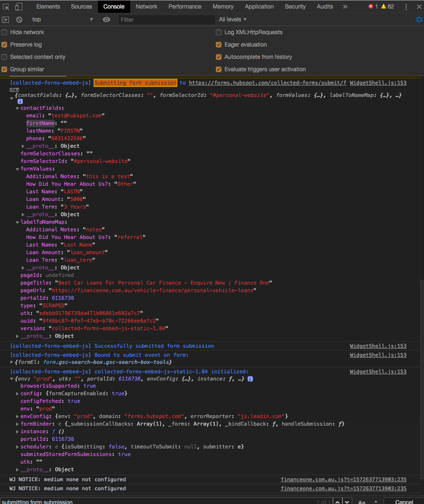Viewport: 424px width, 504px height.
Task: Close the DevTools panel
Action: tap(419, 7)
